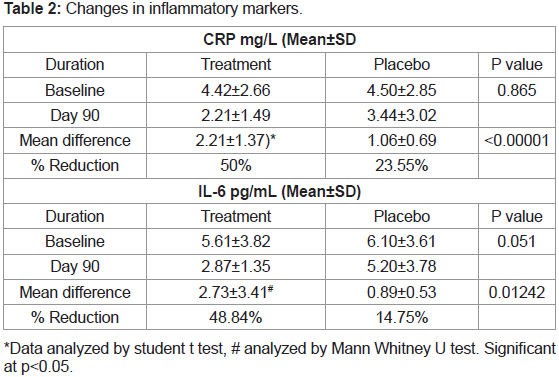Select IL-6 baseline treatment value 5.61±3.82
Screen dimensions: 559x377
(236, 241)
